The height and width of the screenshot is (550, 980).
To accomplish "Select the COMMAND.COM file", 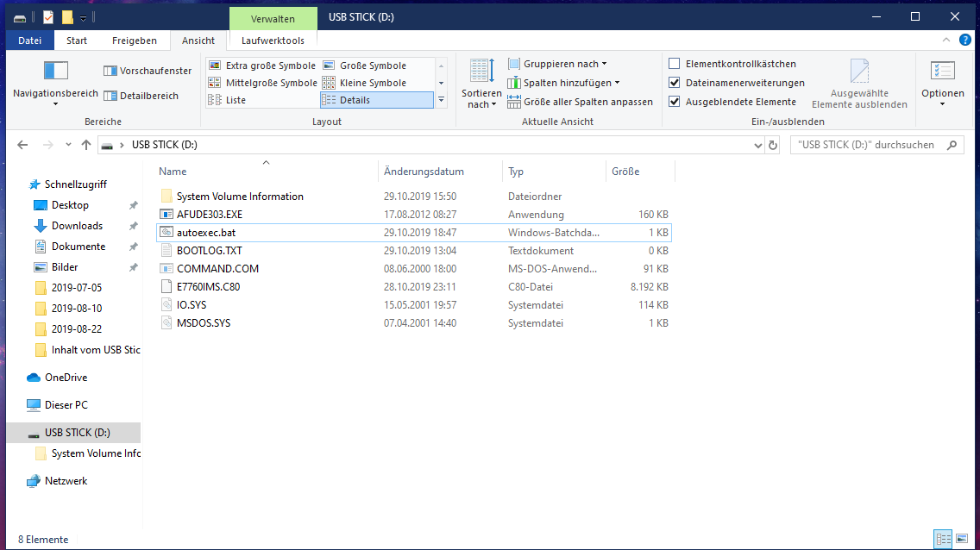I will (x=414, y=268).
